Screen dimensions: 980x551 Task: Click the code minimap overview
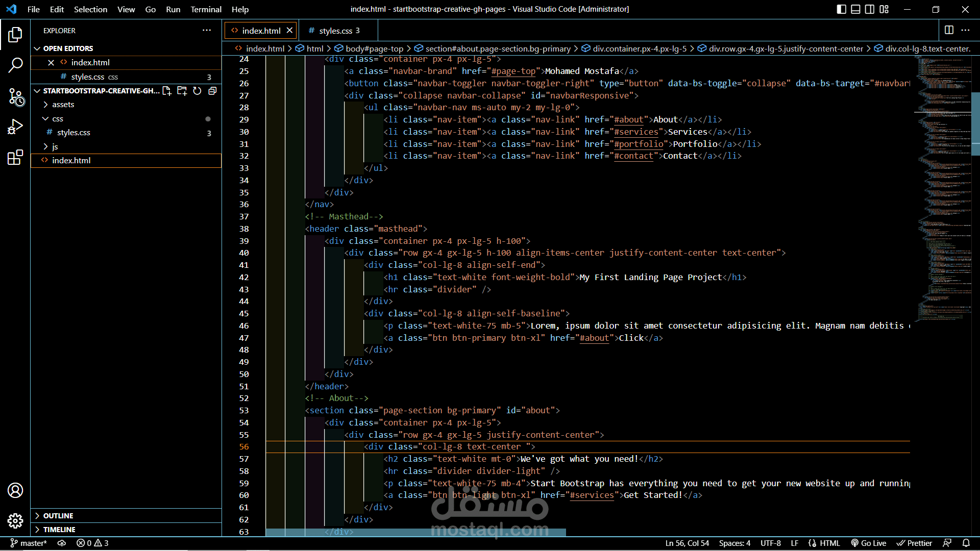click(x=942, y=189)
